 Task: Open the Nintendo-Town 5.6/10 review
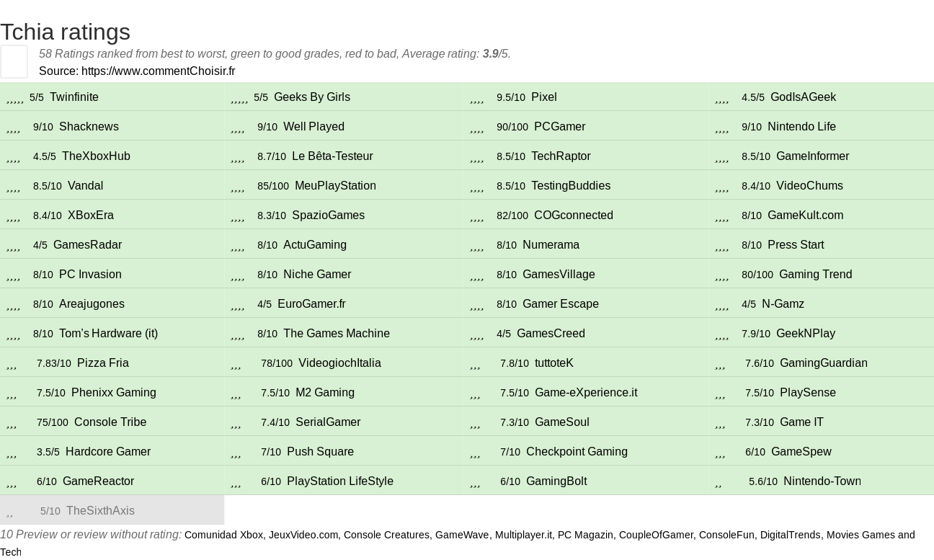[822, 481]
